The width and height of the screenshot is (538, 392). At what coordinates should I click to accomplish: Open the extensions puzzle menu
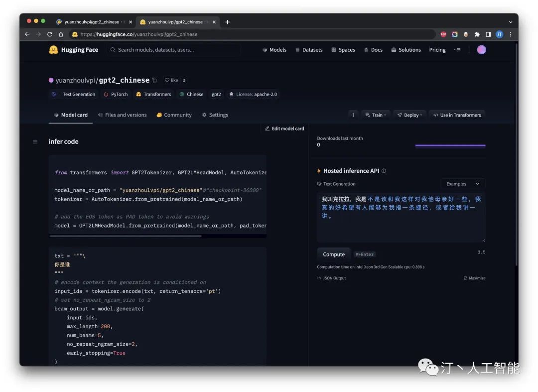(477, 34)
